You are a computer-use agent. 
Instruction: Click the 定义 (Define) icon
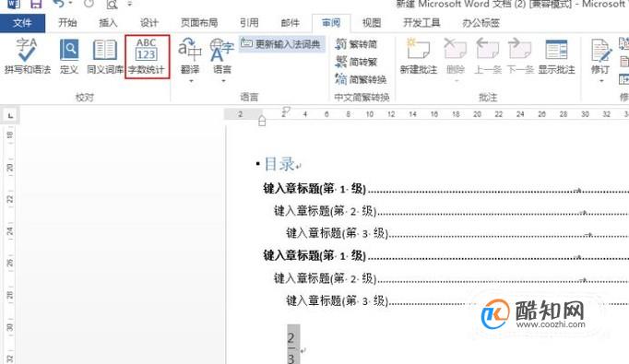click(x=69, y=55)
